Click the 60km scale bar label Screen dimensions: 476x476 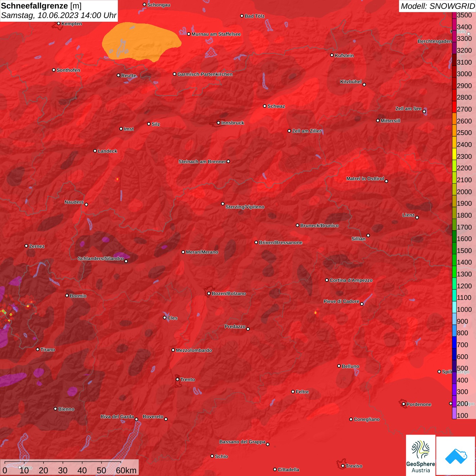[x=126, y=470]
